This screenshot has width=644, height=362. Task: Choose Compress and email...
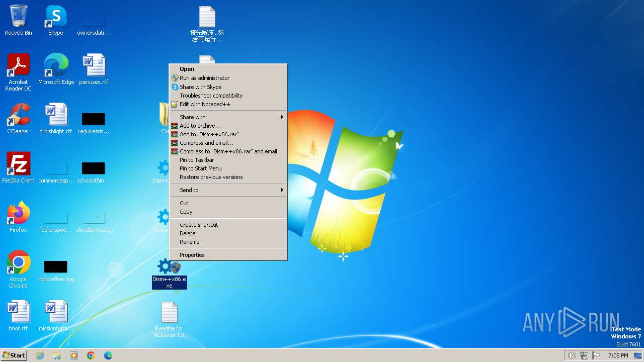[228, 143]
